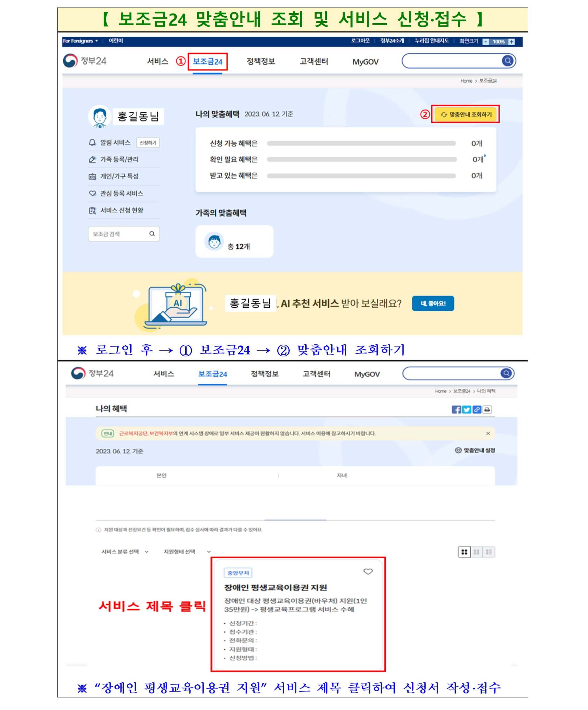Click the magnifier icon in 보조금 검색 box
Viewport: 588px width, 710px height.
(x=152, y=234)
